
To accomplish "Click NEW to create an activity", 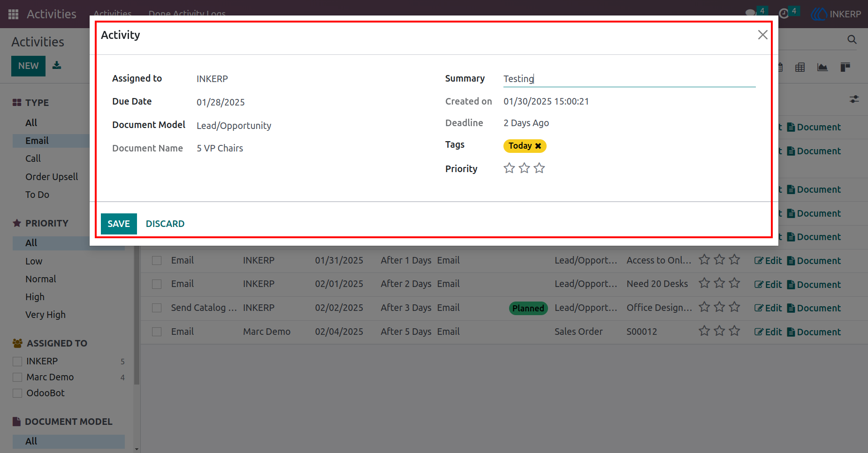I will pyautogui.click(x=28, y=66).
